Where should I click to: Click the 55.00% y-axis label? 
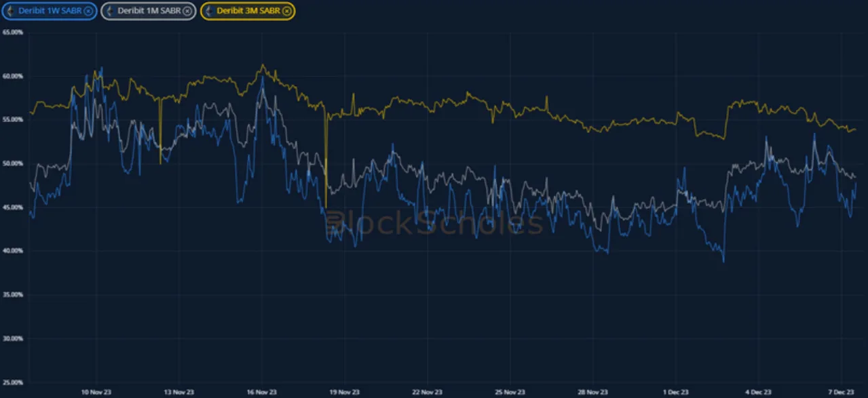(13, 120)
